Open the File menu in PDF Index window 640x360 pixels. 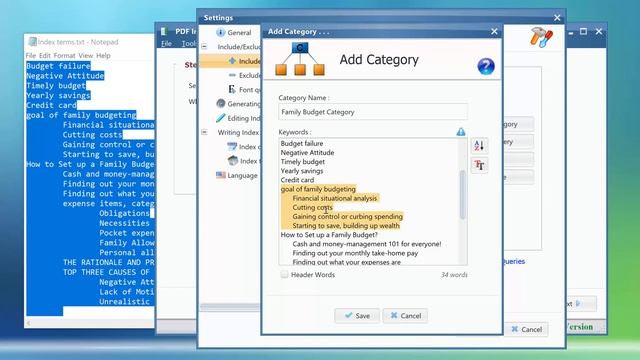166,44
